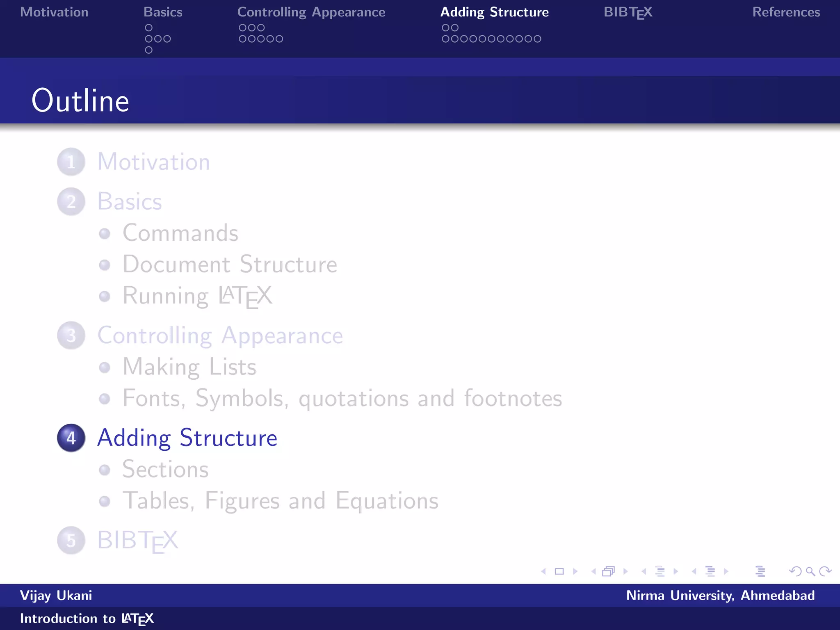Click Introduction to LaTeX footer title

(x=87, y=619)
